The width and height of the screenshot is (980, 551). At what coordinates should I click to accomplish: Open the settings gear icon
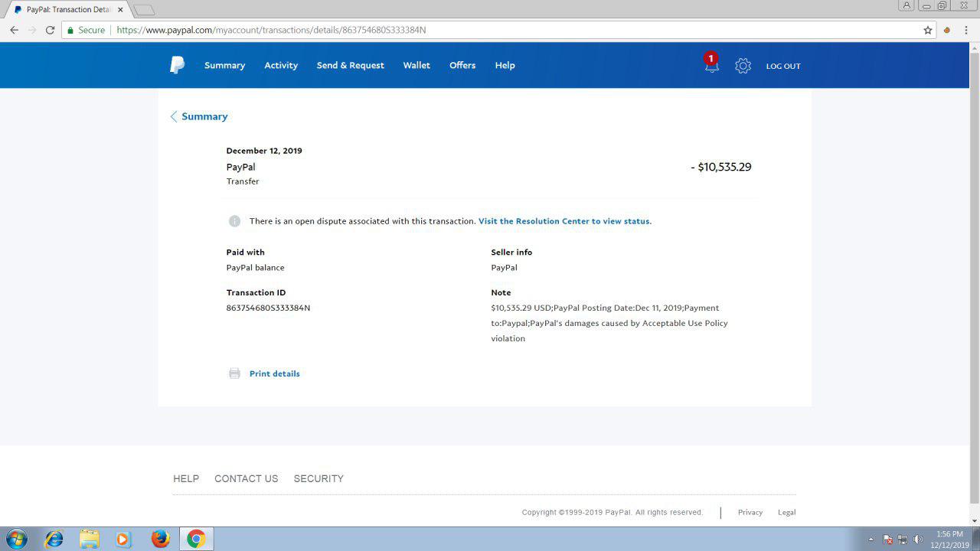coord(743,66)
